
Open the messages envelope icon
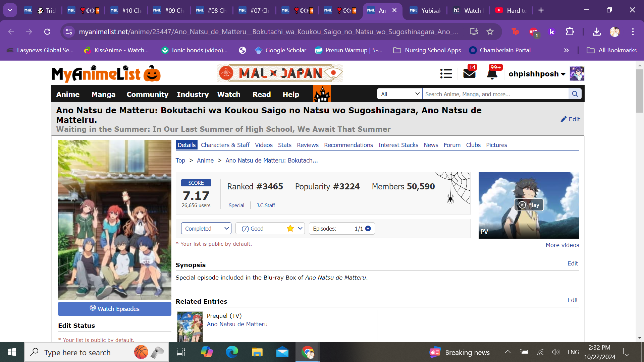(469, 73)
